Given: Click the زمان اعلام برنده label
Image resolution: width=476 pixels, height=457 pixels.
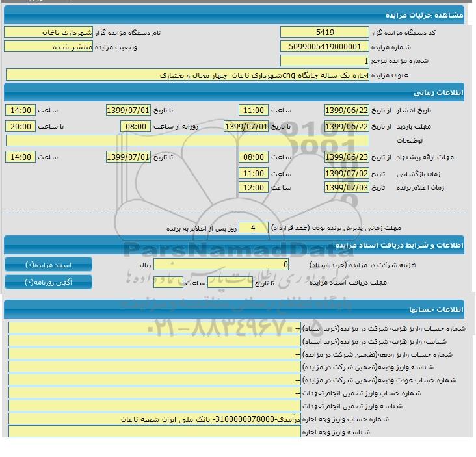Looking at the screenshot, I should click(421, 188).
